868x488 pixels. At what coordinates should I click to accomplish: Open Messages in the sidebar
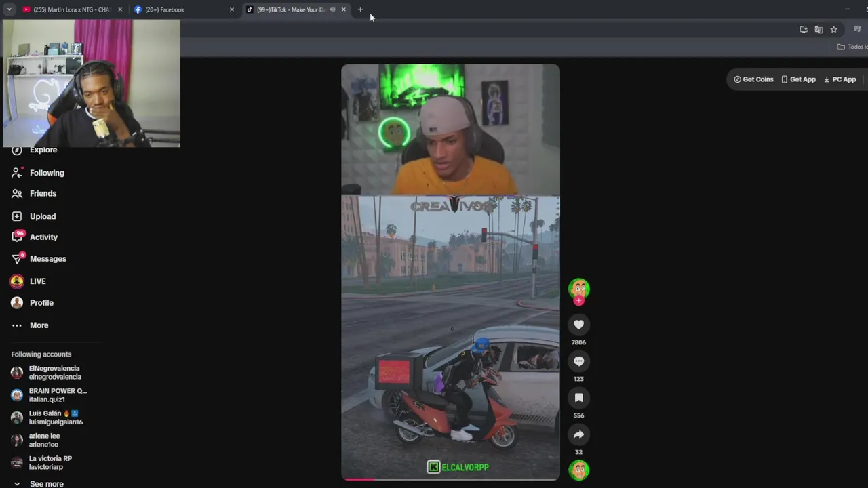47,259
